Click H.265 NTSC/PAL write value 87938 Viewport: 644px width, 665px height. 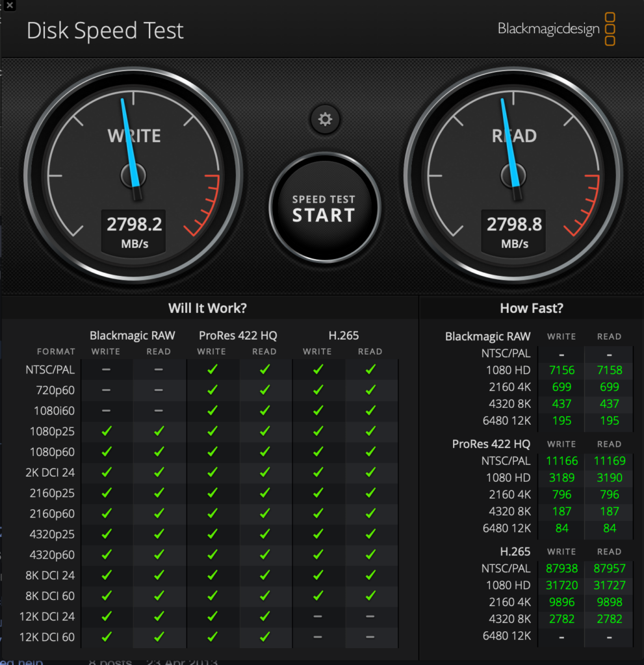(561, 568)
